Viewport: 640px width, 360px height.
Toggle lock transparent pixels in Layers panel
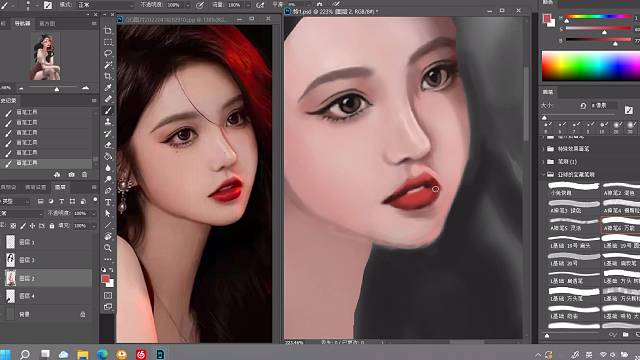tap(13, 225)
